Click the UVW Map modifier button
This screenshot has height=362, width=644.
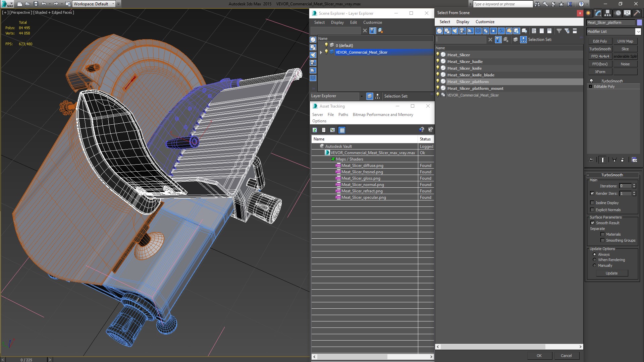pos(625,41)
